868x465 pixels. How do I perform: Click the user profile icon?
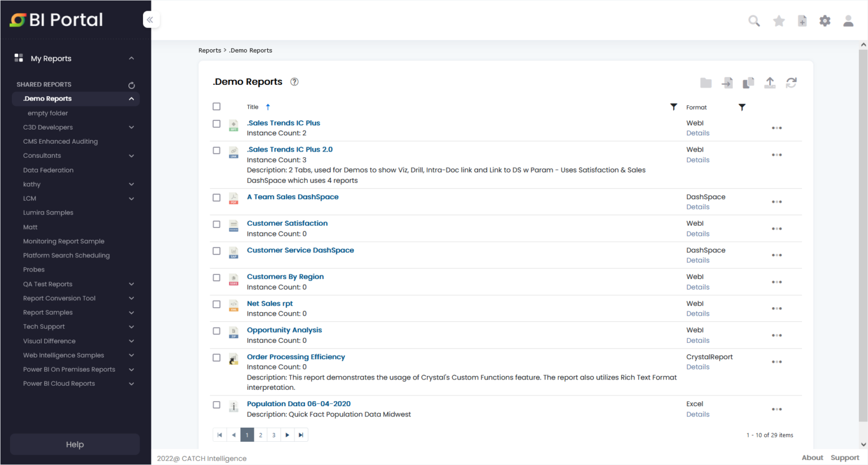coord(848,20)
